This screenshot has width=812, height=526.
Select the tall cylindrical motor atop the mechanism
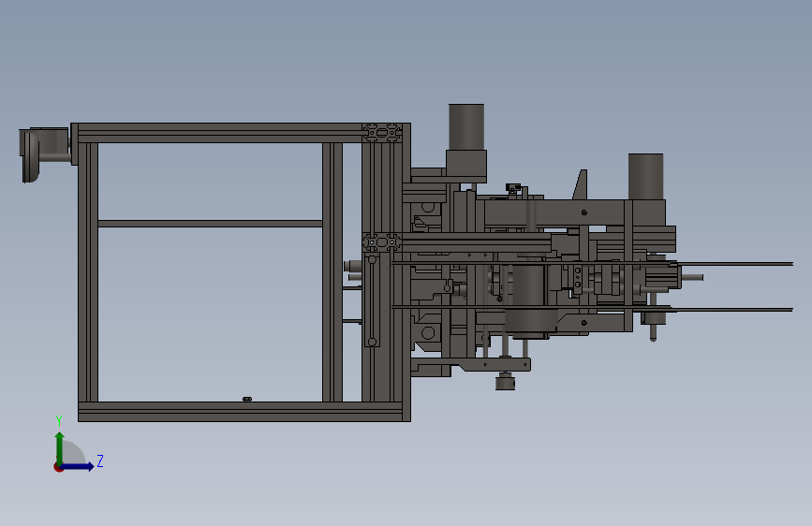pyautogui.click(x=466, y=127)
